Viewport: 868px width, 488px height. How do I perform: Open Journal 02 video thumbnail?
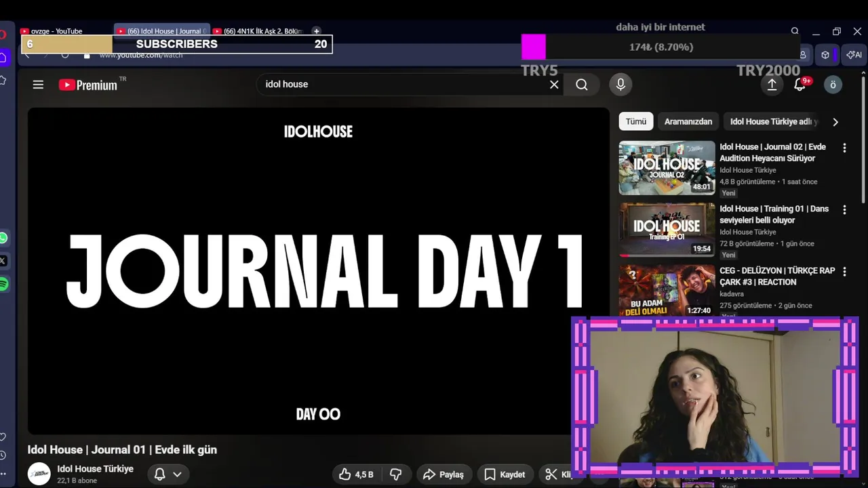click(x=667, y=167)
